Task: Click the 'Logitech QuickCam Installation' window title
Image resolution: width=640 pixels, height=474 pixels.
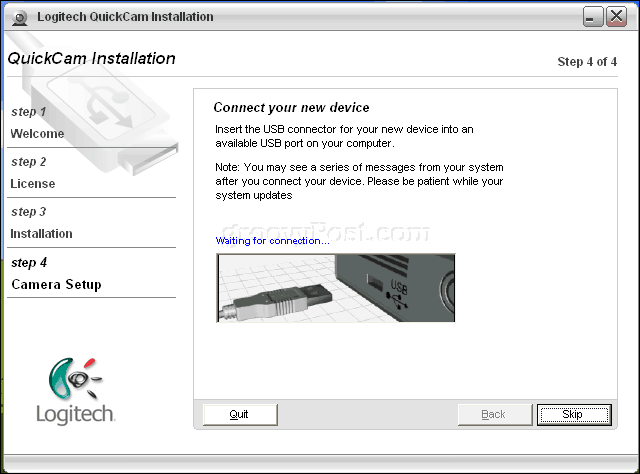Action: (125, 17)
